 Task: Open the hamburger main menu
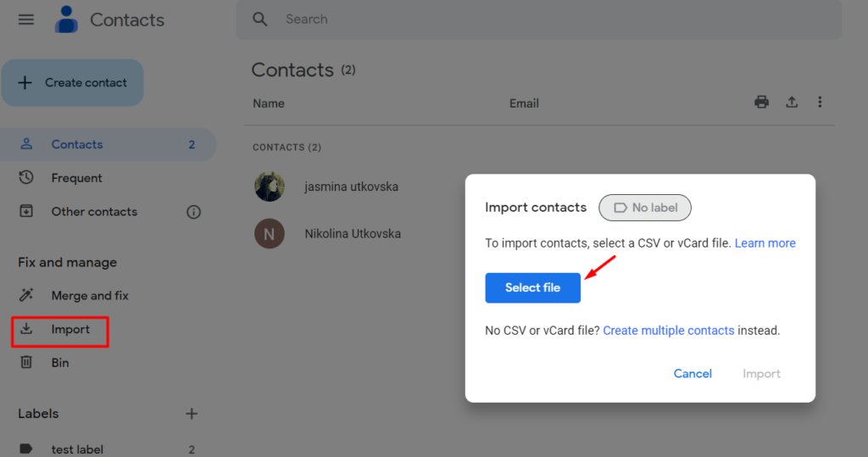tap(26, 20)
